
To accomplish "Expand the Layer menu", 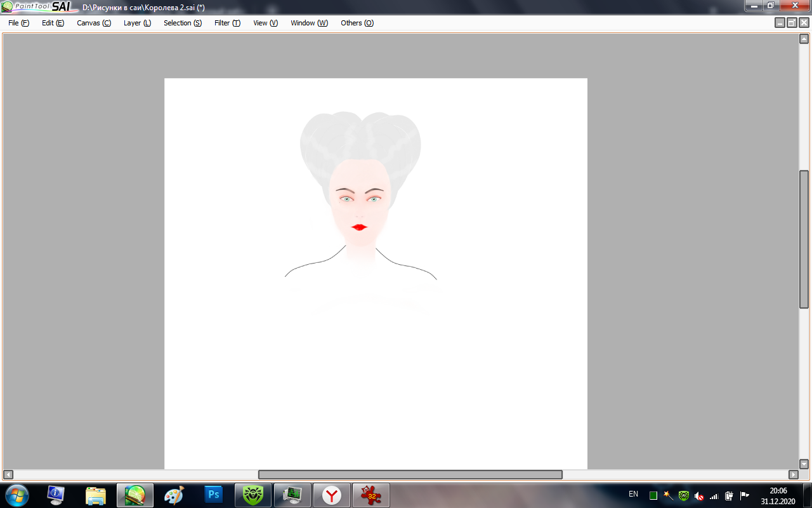I will pos(137,23).
